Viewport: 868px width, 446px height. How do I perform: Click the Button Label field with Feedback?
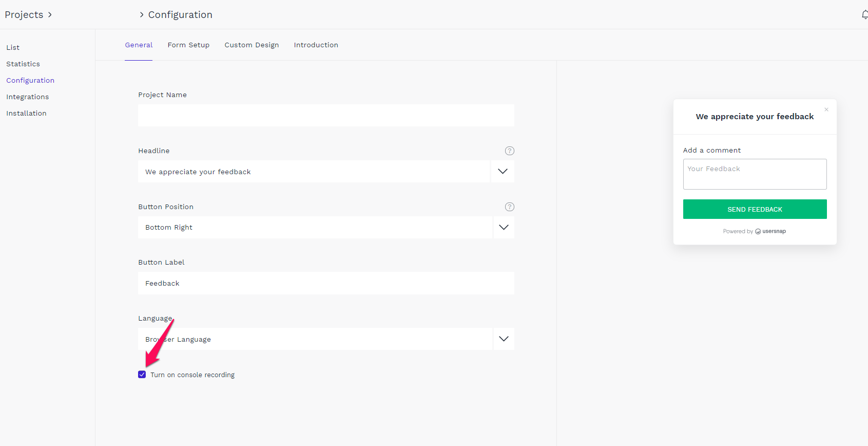coord(326,283)
